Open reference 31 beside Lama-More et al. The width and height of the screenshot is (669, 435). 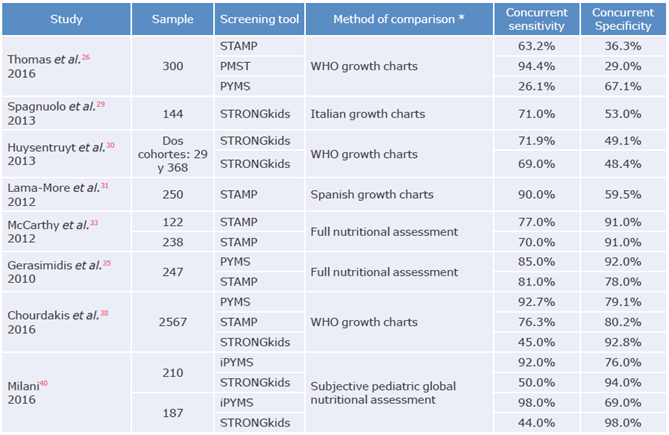point(106,184)
